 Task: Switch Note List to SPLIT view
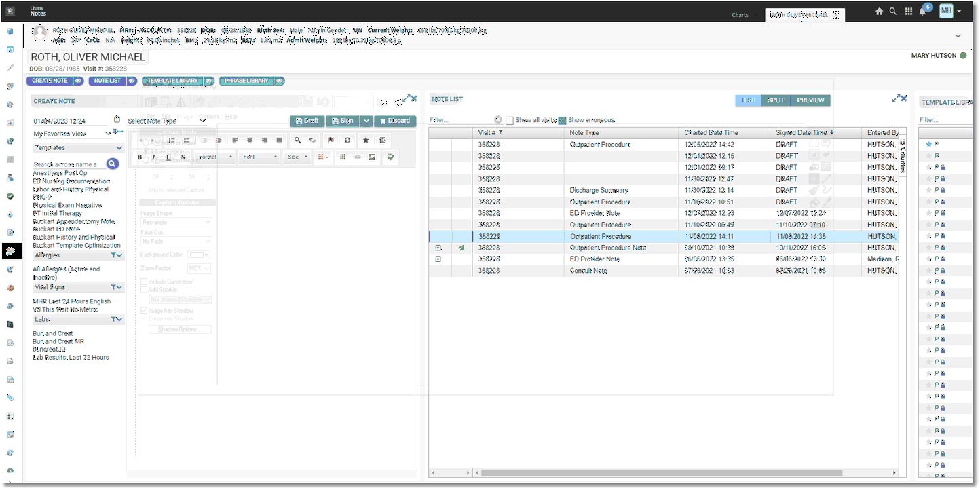(x=776, y=100)
